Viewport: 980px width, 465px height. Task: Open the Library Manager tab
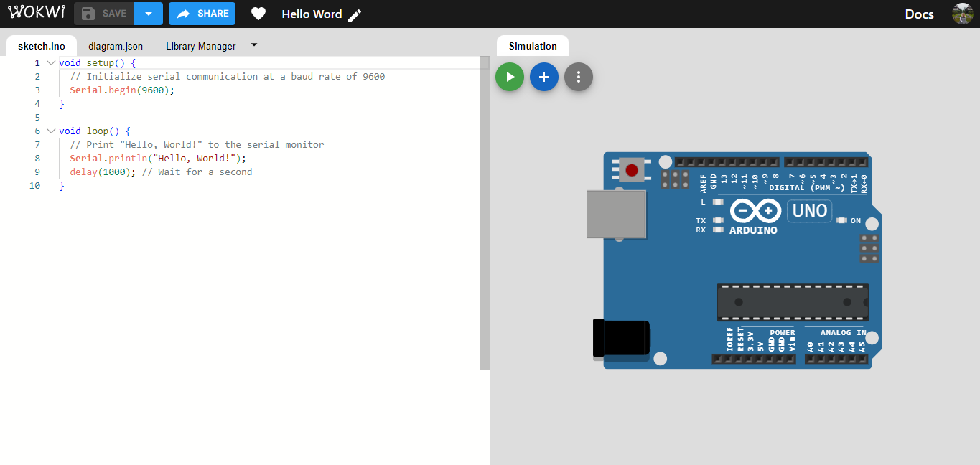[x=201, y=46]
